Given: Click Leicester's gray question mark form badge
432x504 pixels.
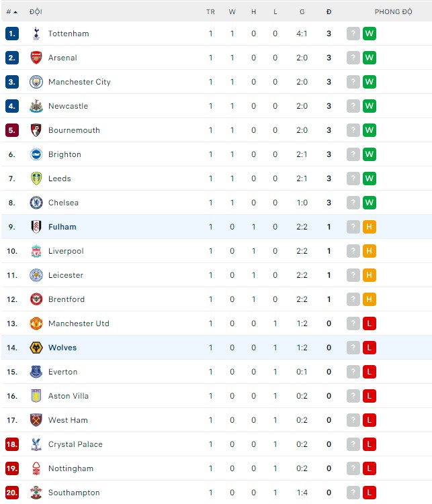Looking at the screenshot, I should (x=353, y=275).
